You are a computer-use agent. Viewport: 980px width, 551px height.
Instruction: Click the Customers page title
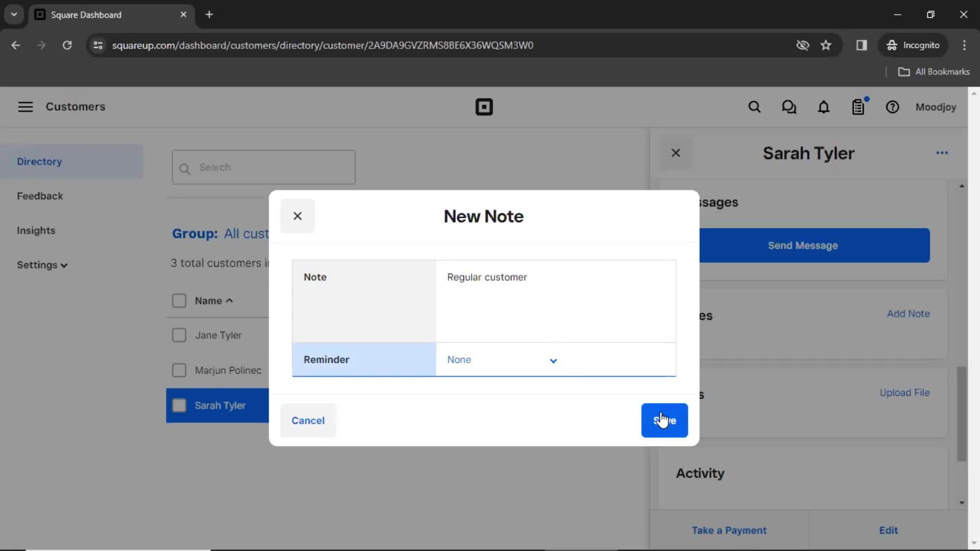pyautogui.click(x=76, y=107)
